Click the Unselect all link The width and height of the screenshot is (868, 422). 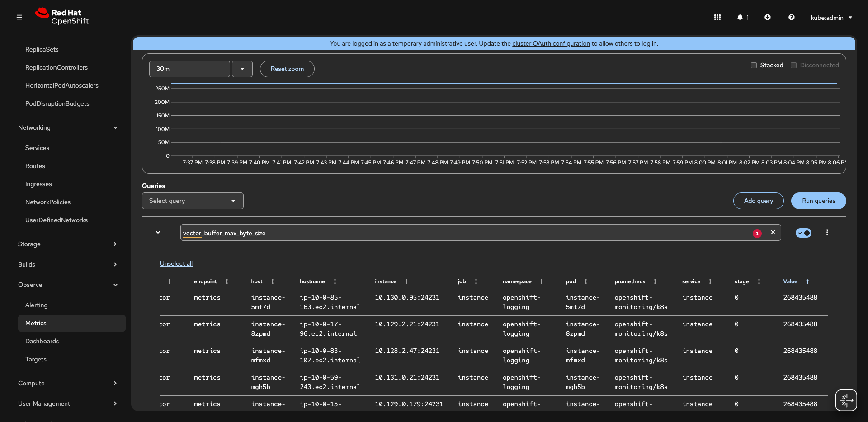(176, 263)
